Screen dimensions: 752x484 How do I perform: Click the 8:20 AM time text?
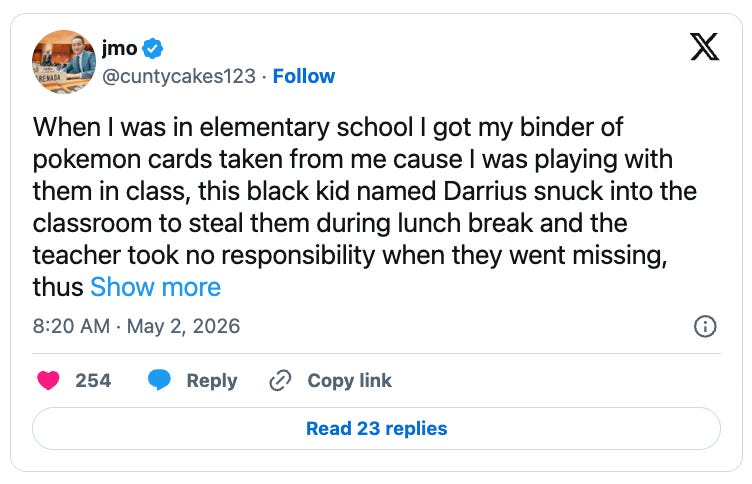coord(71,326)
